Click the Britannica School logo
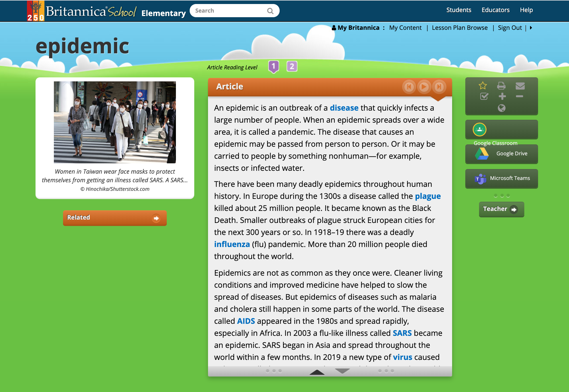This screenshot has height=392, width=569. (82, 11)
